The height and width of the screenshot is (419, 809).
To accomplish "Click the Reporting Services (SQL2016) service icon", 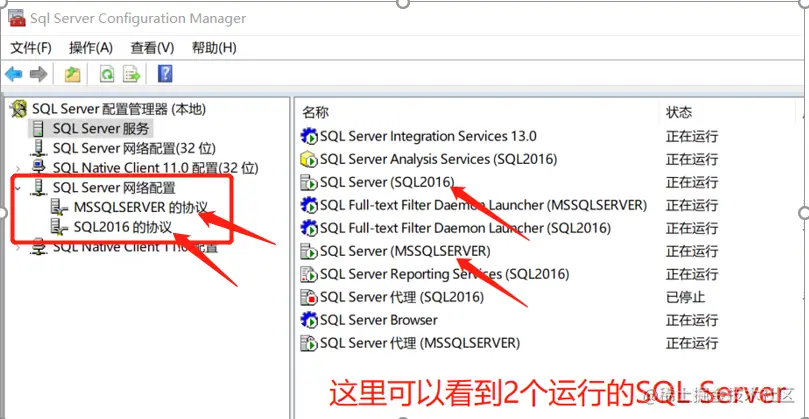I will [309, 273].
